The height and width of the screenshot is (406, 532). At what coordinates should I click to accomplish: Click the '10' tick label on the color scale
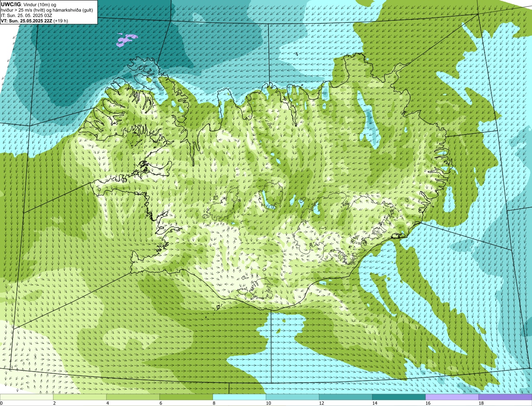pyautogui.click(x=268, y=403)
